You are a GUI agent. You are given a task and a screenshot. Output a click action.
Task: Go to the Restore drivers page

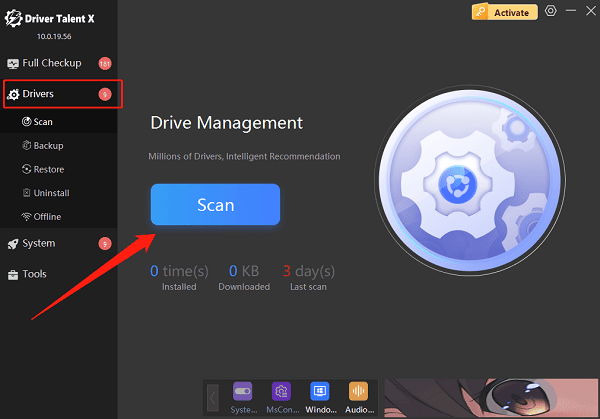[x=48, y=170]
